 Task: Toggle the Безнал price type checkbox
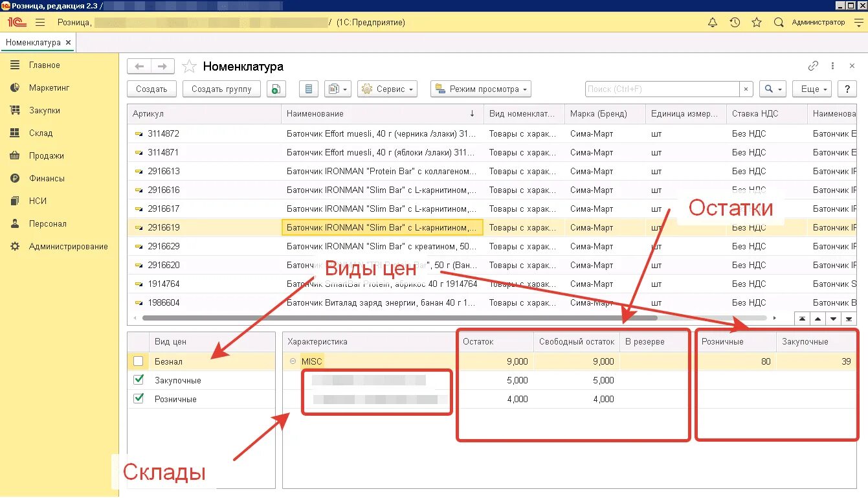click(138, 361)
